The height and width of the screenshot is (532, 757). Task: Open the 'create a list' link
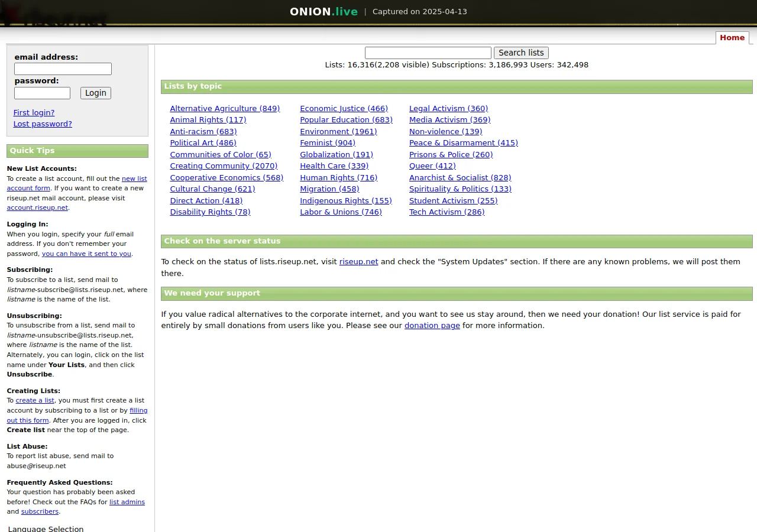click(x=35, y=401)
